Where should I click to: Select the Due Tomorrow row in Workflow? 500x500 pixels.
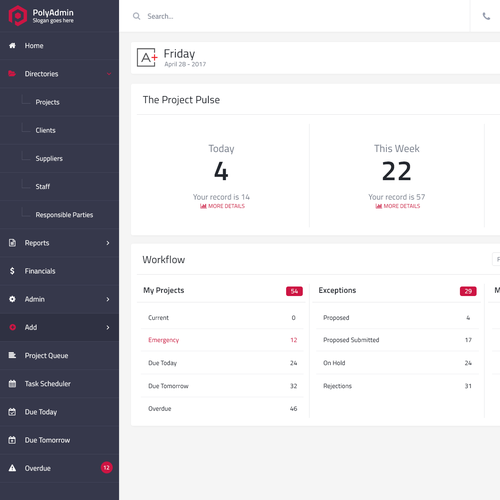click(222, 386)
